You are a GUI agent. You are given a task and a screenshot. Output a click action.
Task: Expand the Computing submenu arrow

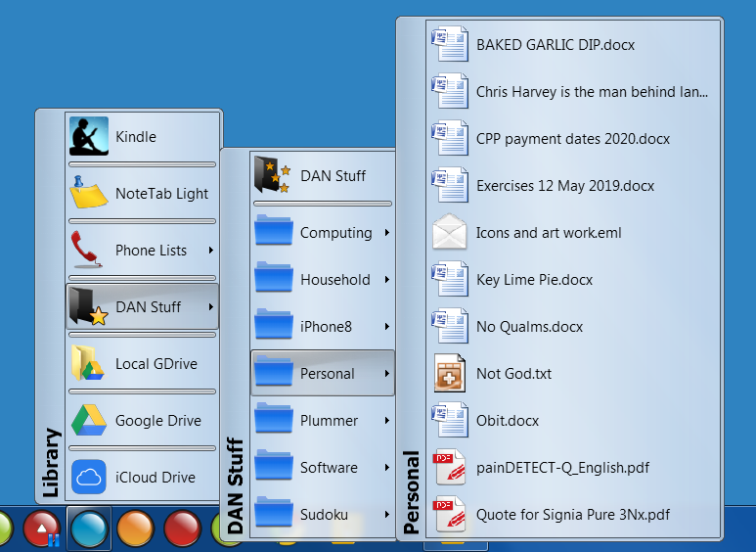pyautogui.click(x=387, y=233)
